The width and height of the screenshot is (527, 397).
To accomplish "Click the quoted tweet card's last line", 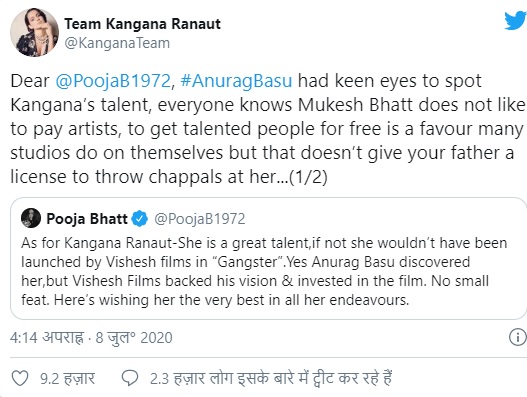I will (x=215, y=300).
